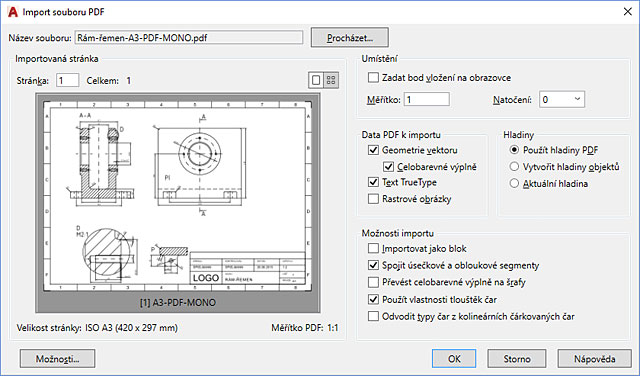Toggle Odvodit typy čar checkbox
The image size is (640, 376).
coord(373,316)
